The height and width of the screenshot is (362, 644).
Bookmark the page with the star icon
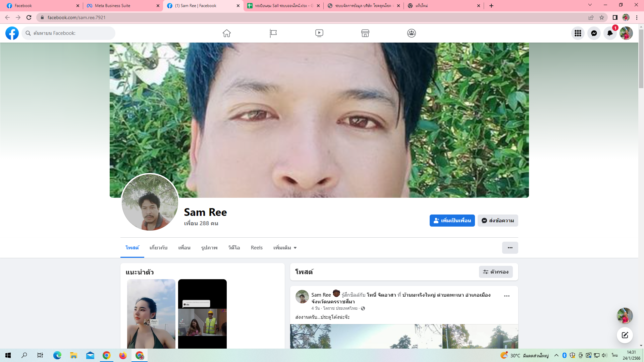click(x=602, y=17)
